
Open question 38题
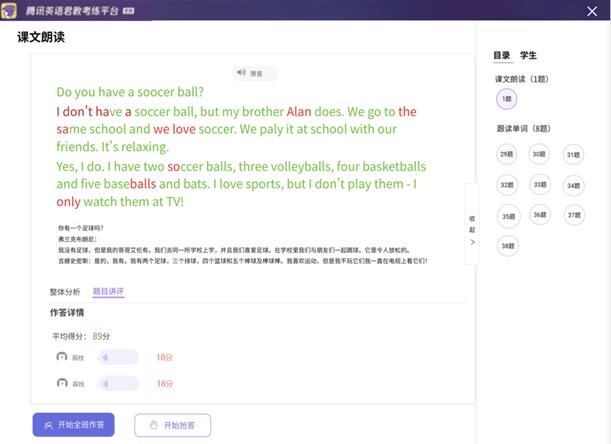coord(507,246)
